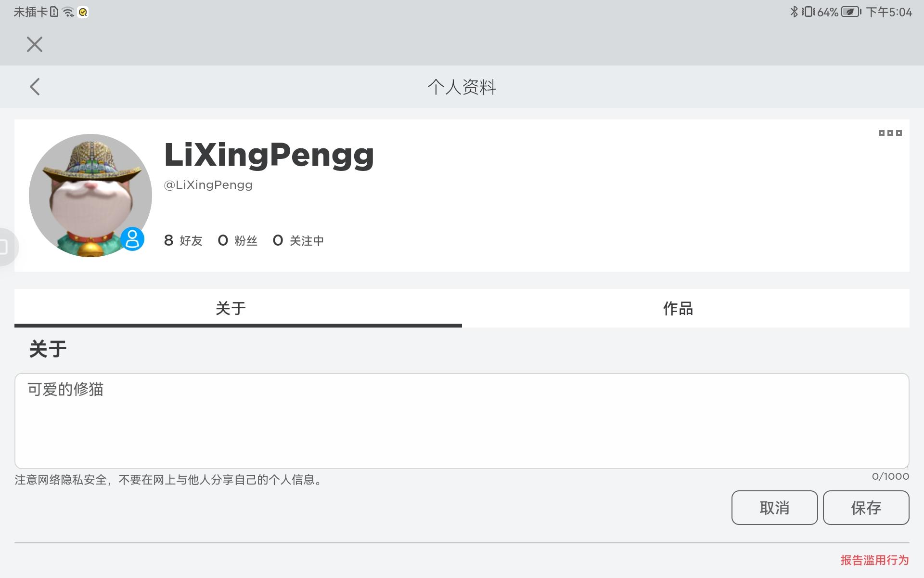Tap the blue avatar status badge icon

132,239
